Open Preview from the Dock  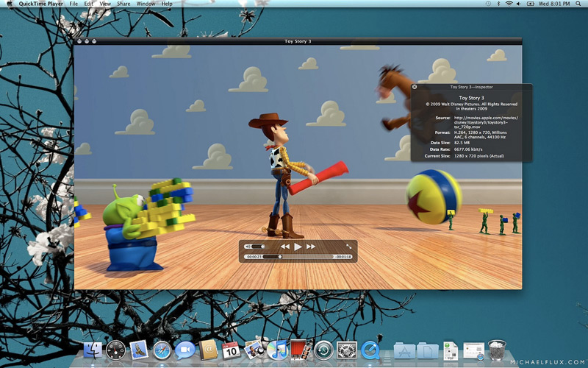(x=254, y=350)
